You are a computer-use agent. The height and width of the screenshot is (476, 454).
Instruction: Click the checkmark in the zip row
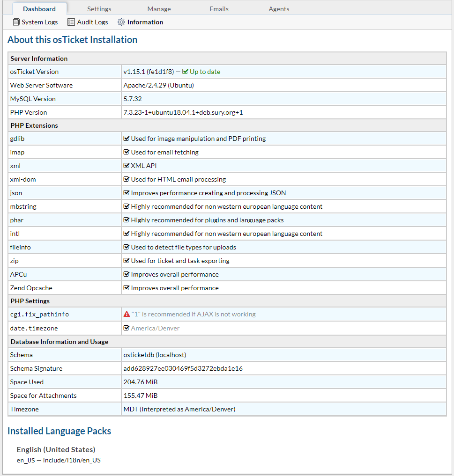click(127, 261)
